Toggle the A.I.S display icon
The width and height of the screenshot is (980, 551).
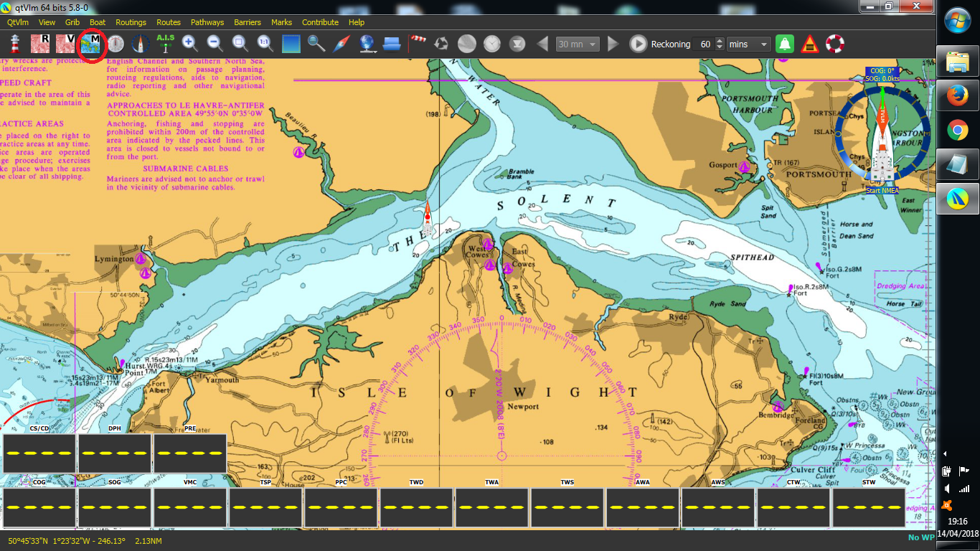(x=166, y=44)
